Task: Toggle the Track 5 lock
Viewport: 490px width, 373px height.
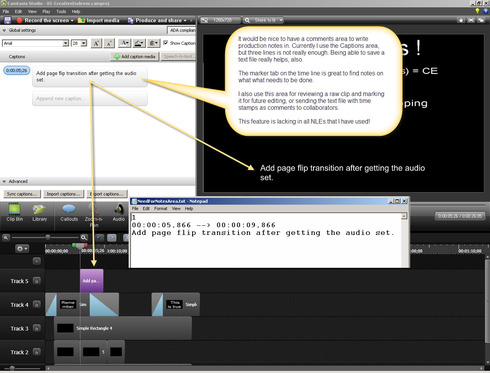Action: tap(37, 281)
